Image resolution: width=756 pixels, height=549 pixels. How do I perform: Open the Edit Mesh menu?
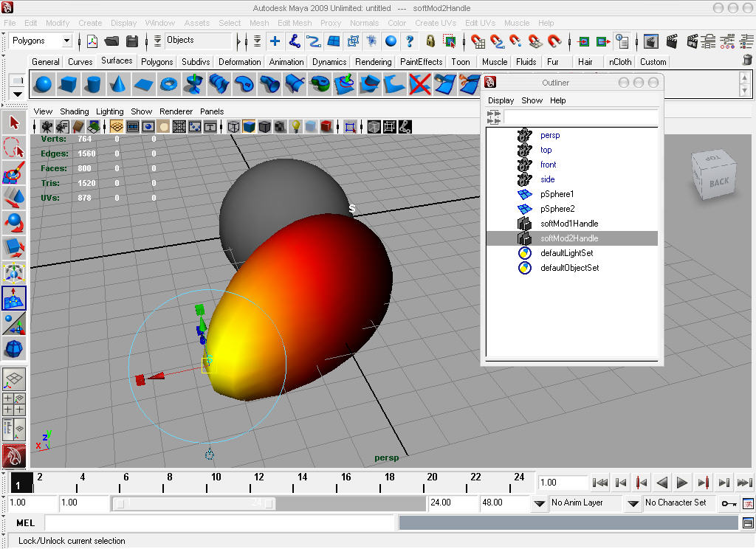295,23
